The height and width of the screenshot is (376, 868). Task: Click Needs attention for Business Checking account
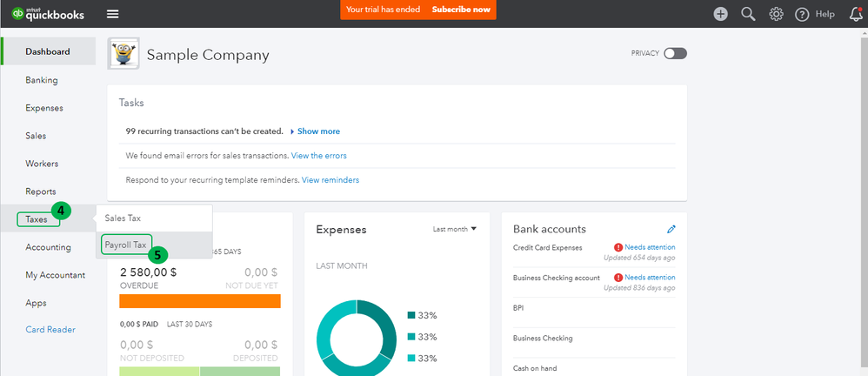coord(650,278)
